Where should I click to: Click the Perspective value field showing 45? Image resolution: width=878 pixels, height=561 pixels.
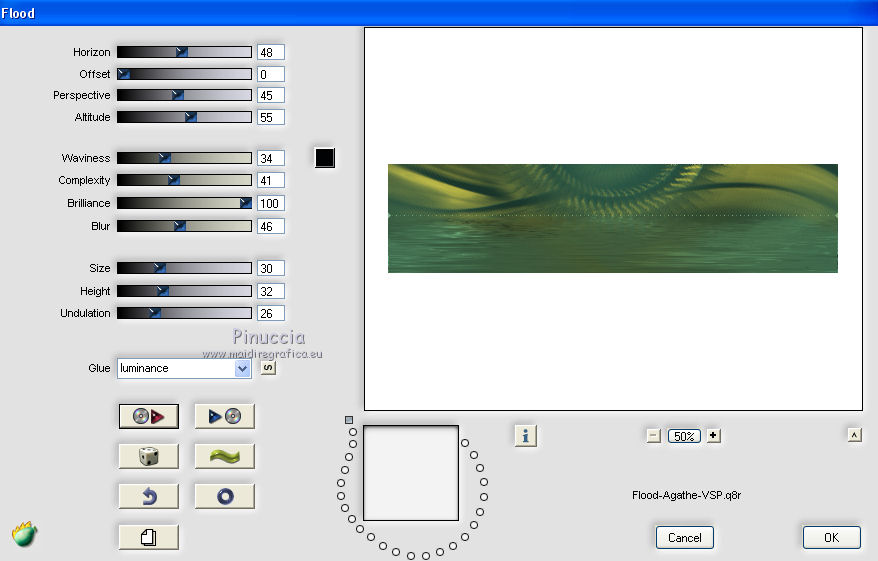coord(270,95)
